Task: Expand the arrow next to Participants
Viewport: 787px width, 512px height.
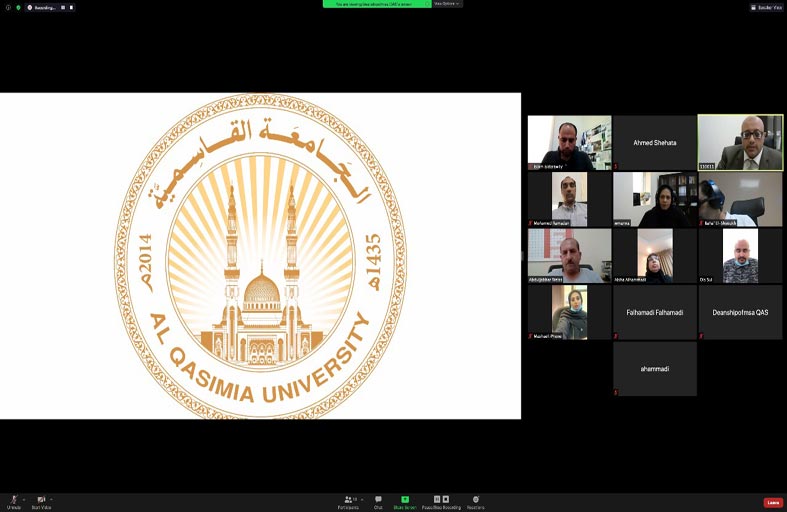Action: coord(362,499)
